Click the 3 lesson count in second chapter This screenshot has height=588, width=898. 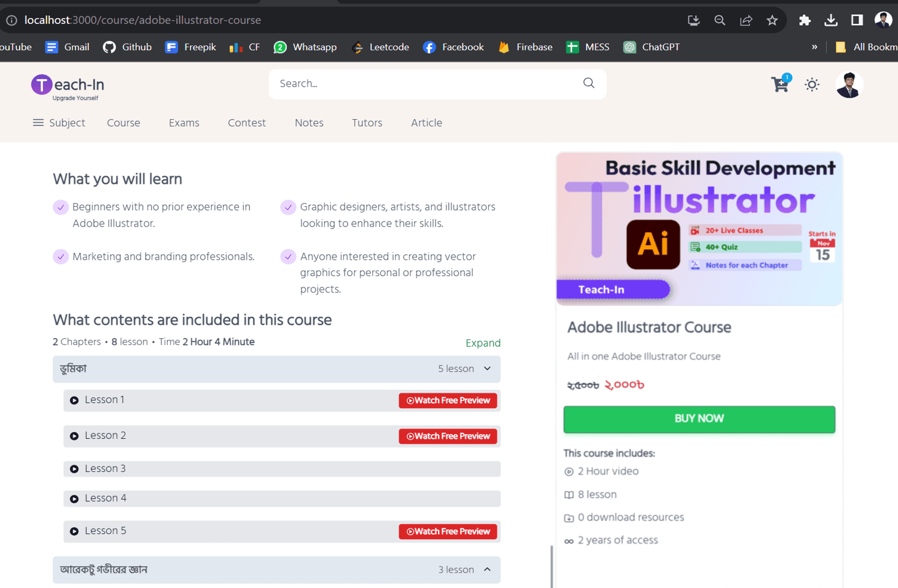tap(456, 570)
